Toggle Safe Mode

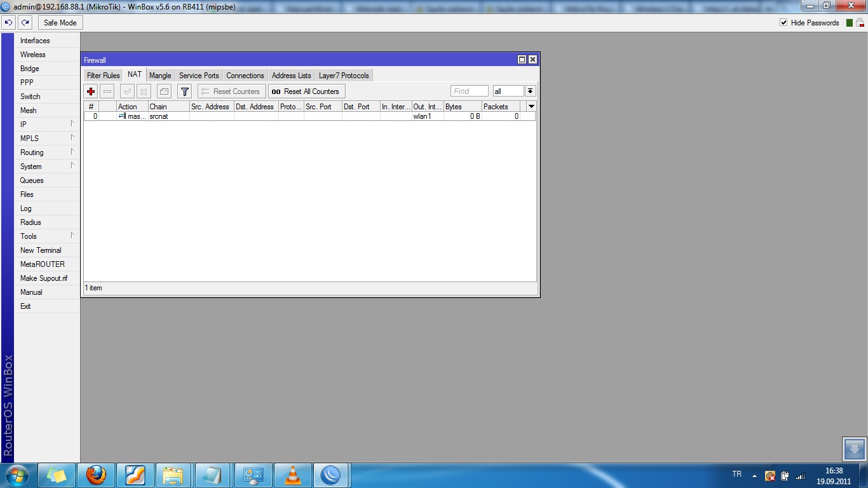pos(60,22)
